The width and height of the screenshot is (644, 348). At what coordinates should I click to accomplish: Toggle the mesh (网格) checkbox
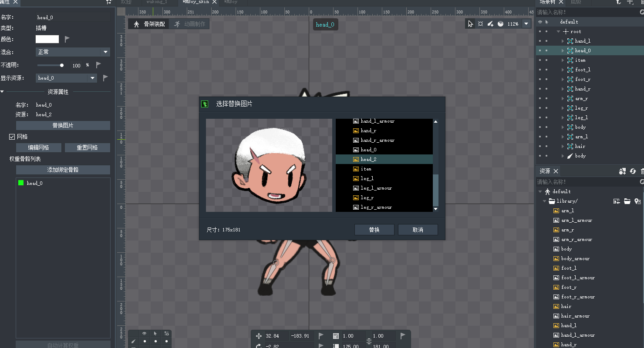[12, 137]
